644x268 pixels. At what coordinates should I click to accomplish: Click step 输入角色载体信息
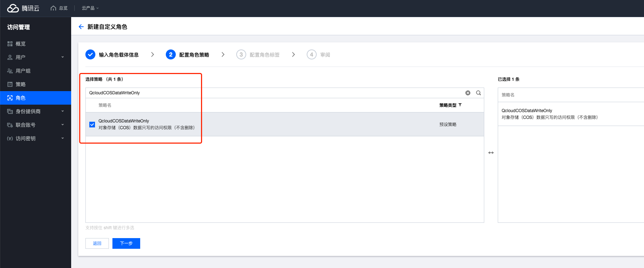tap(119, 55)
